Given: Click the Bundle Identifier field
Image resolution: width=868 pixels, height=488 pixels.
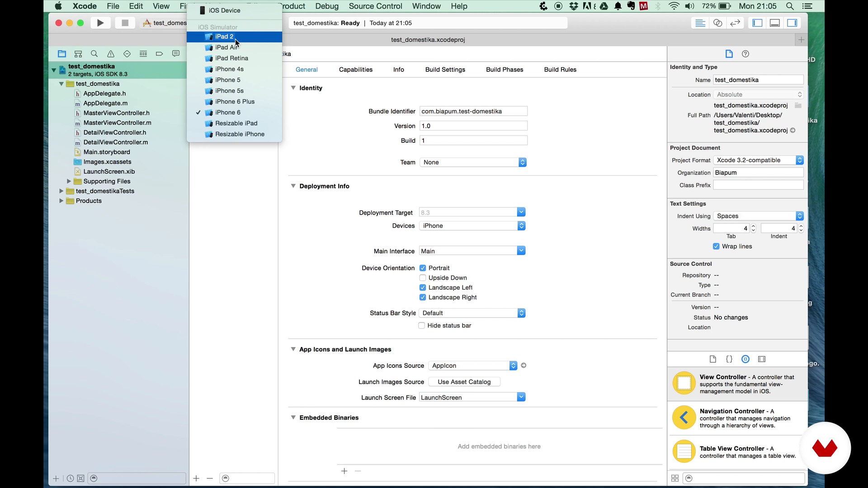Looking at the screenshot, I should [473, 111].
